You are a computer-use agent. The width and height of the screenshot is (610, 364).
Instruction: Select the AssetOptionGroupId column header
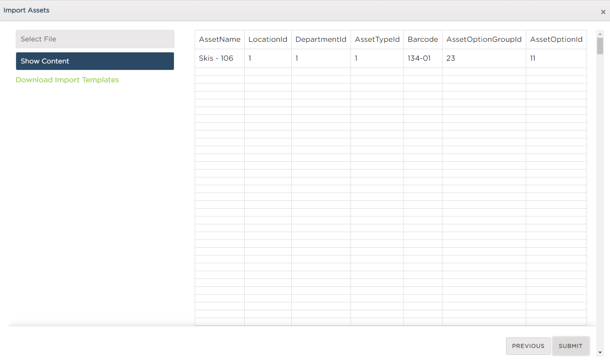pyautogui.click(x=484, y=40)
